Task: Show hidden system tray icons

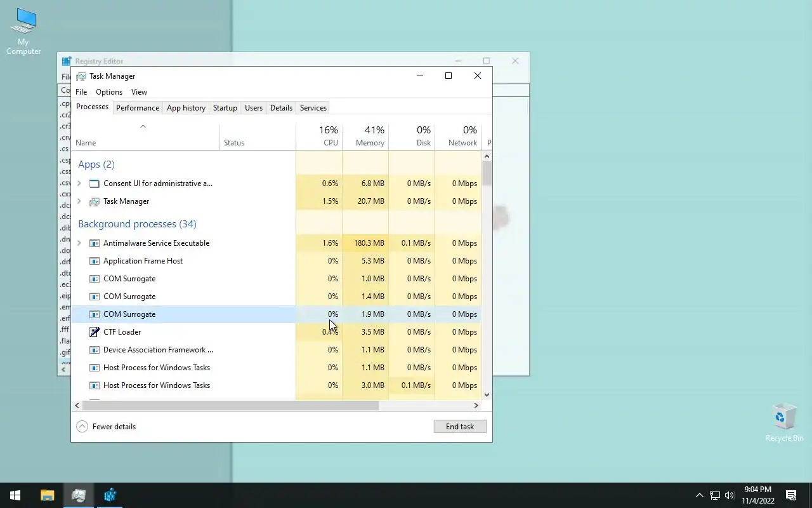Action: [x=699, y=495]
